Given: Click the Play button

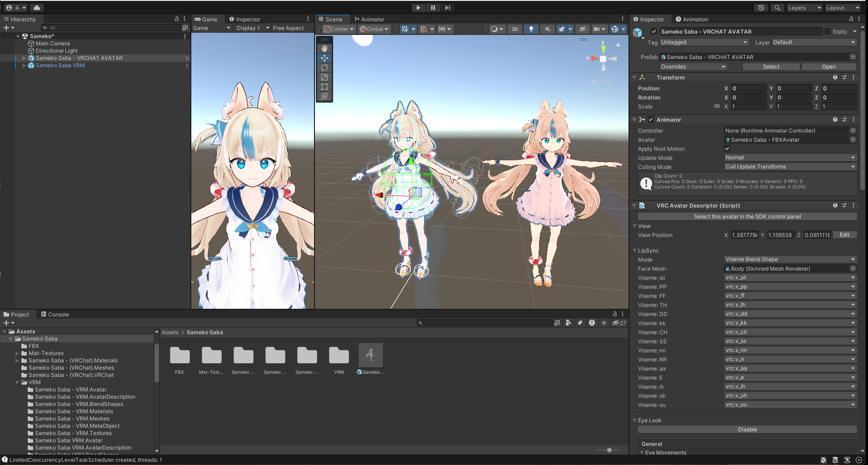Looking at the screenshot, I should click(418, 8).
